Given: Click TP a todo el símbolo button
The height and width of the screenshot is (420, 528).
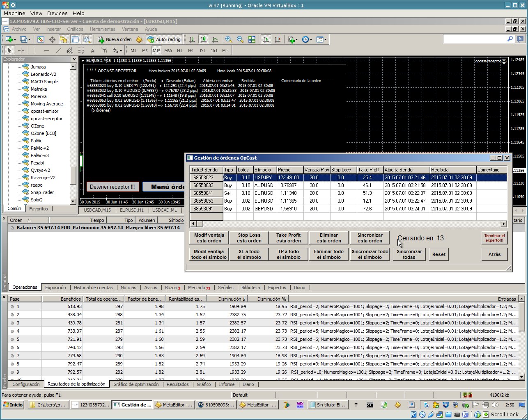Looking at the screenshot, I should (x=289, y=254).
